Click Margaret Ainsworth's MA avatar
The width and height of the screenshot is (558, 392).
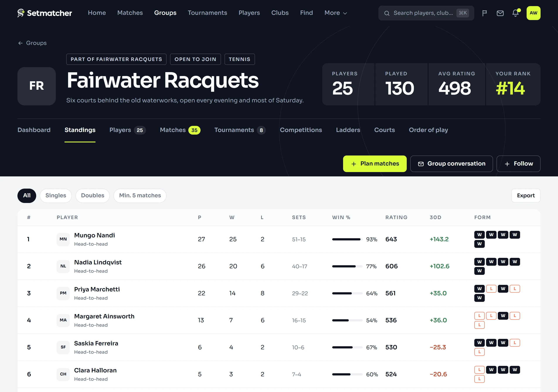coord(63,320)
